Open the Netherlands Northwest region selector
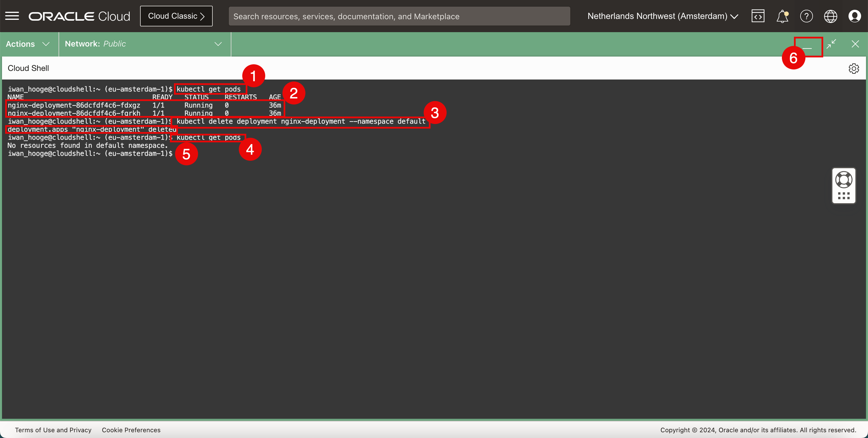Image resolution: width=868 pixels, height=438 pixels. click(x=662, y=16)
